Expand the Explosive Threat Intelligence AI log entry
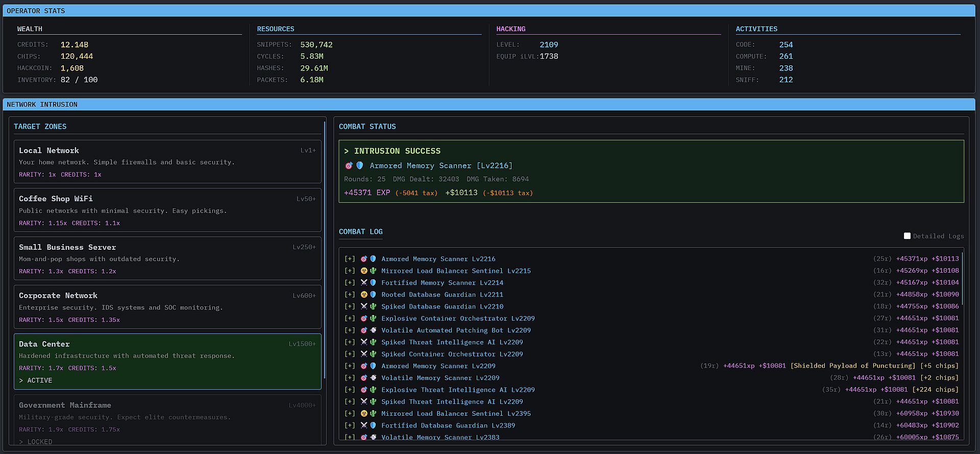This screenshot has height=454, width=980. click(x=350, y=390)
